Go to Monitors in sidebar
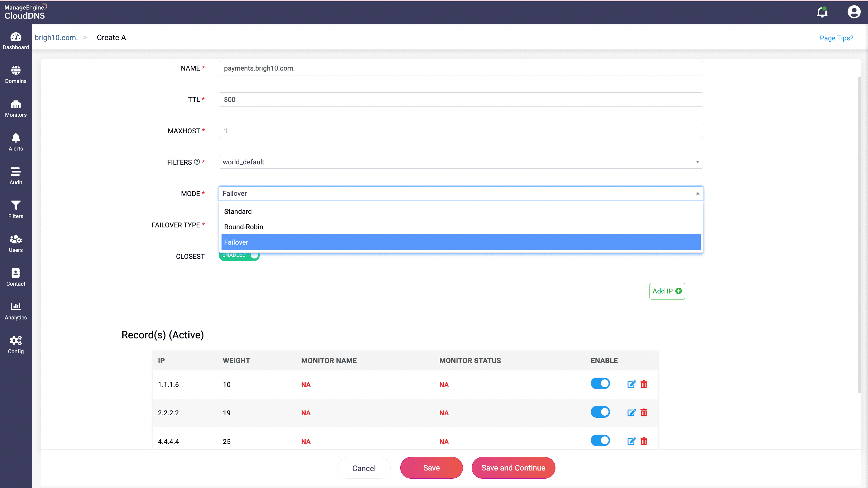Viewport: 868px width, 488px height. [x=15, y=109]
